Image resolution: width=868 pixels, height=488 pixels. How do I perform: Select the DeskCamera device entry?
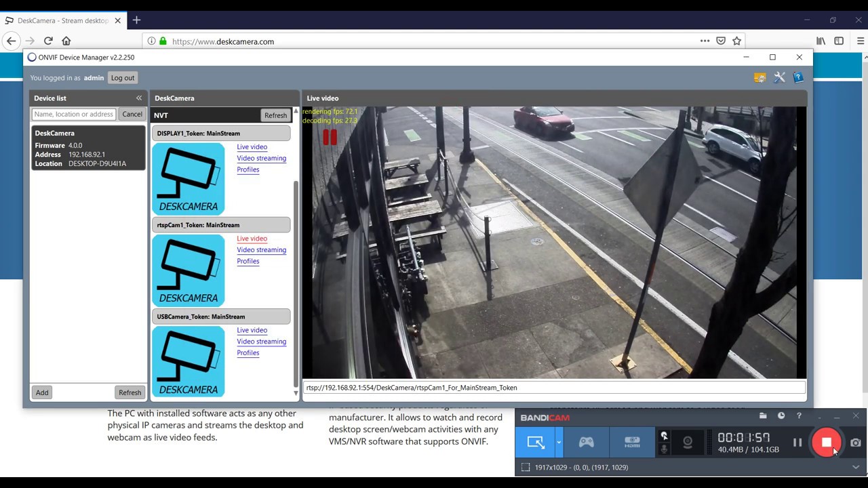click(88, 148)
